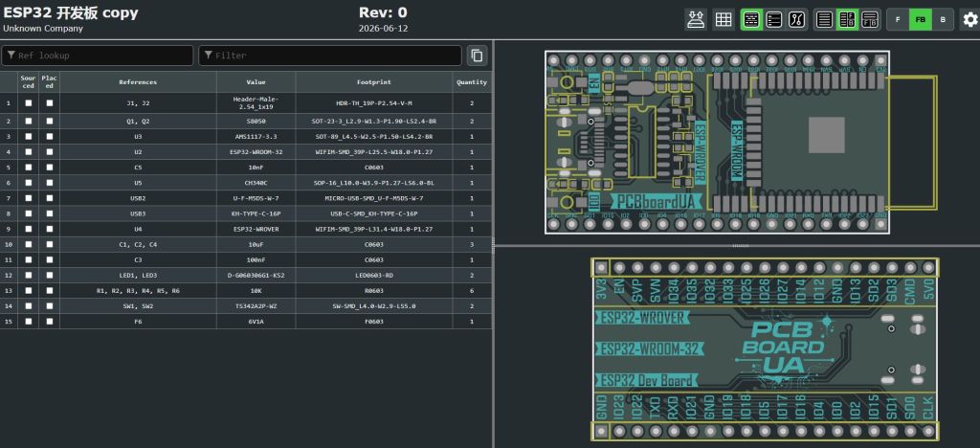Check Sourced box for J1, J2 row
Viewport: 980px width, 448px height.
pos(28,103)
